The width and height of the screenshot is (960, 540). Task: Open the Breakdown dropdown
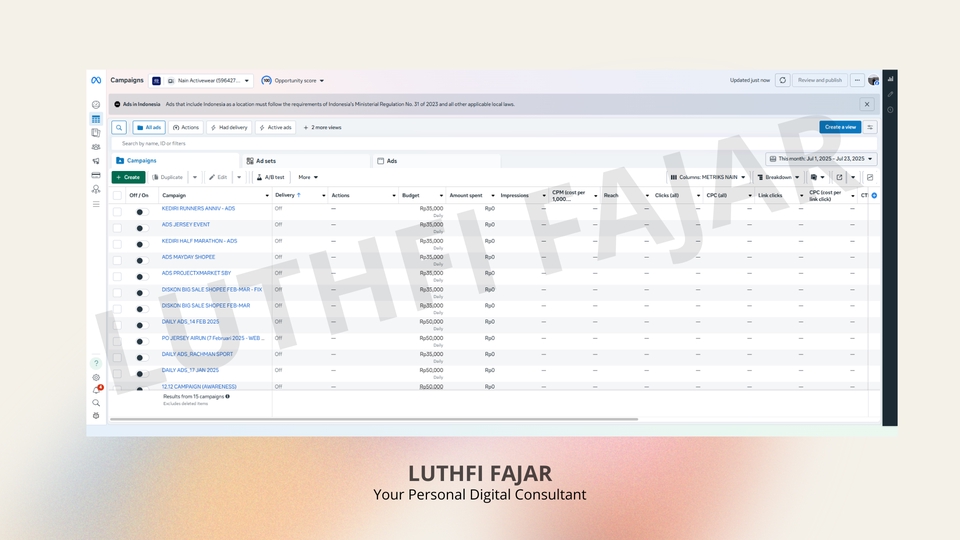coord(778,177)
